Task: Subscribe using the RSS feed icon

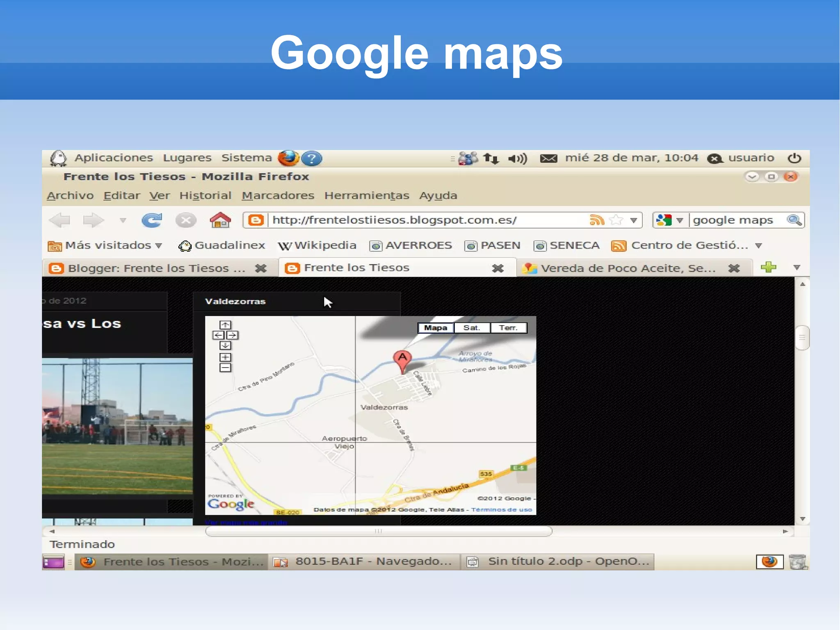Action: [597, 220]
